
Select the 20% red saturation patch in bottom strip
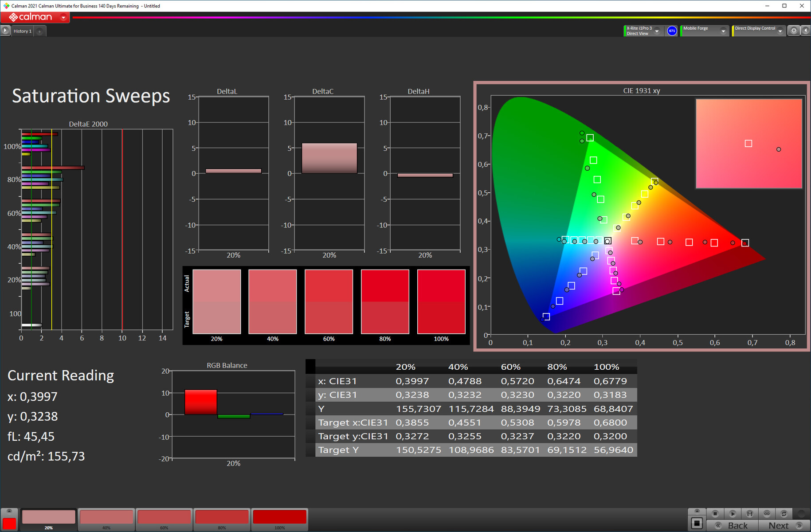click(x=49, y=519)
